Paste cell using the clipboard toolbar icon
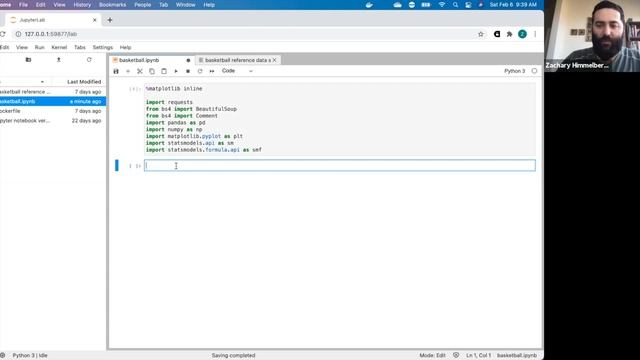 164,71
